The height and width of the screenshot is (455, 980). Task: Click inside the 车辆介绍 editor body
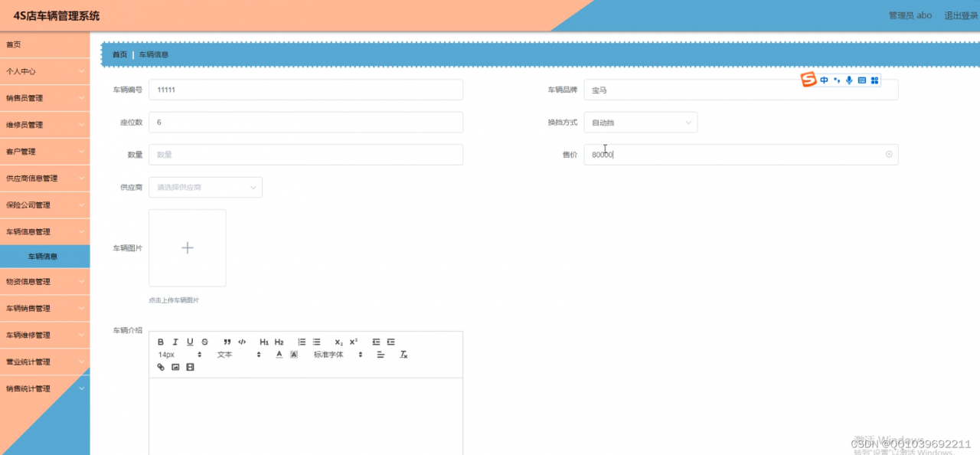[305, 416]
